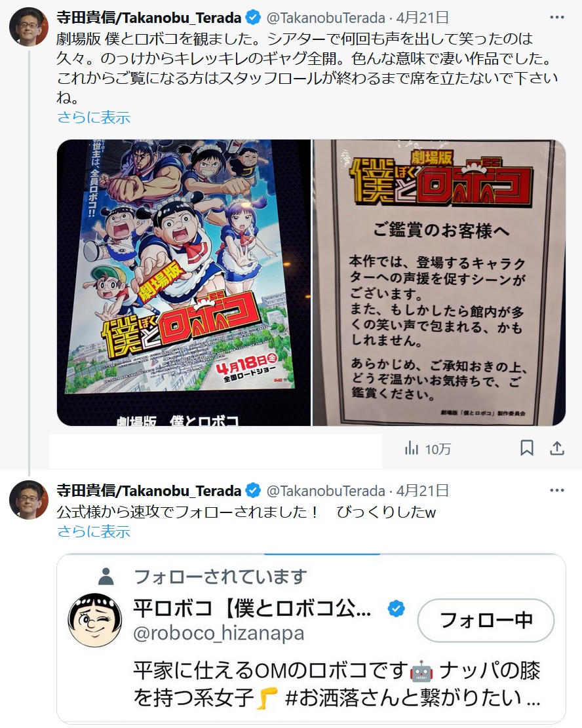Click @roboco_hizanapa handle
Viewport: 582px width, 728px height.
(x=219, y=633)
